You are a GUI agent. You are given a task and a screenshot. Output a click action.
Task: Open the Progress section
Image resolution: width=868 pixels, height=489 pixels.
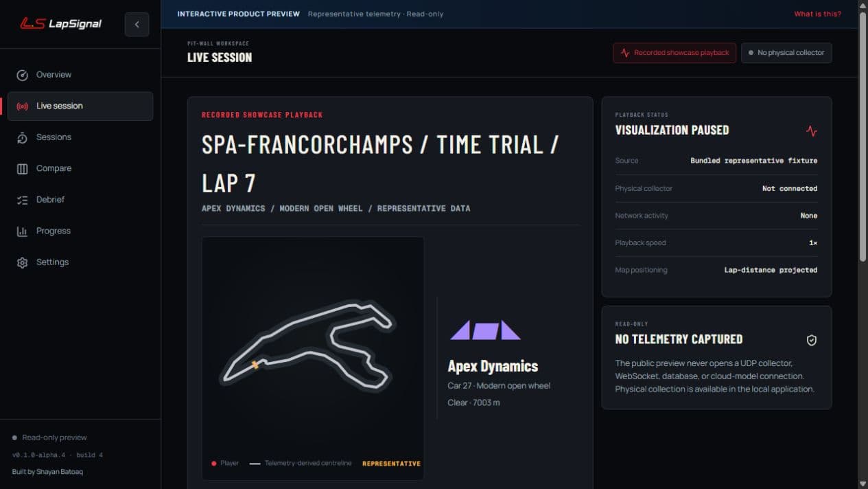[80, 231]
